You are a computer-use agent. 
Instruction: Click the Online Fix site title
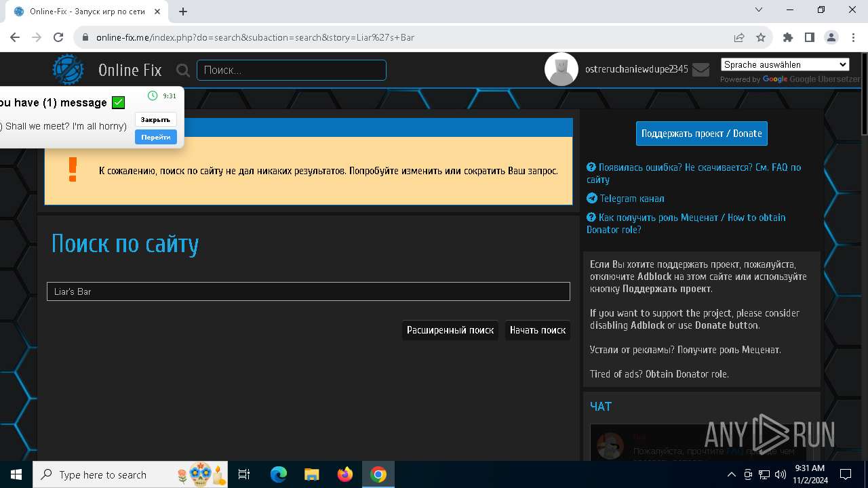click(130, 70)
